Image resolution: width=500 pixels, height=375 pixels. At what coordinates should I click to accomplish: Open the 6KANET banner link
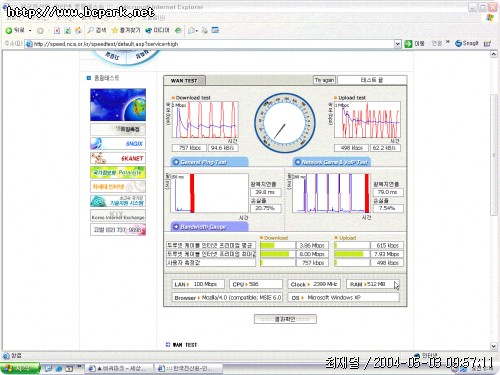[x=118, y=158]
